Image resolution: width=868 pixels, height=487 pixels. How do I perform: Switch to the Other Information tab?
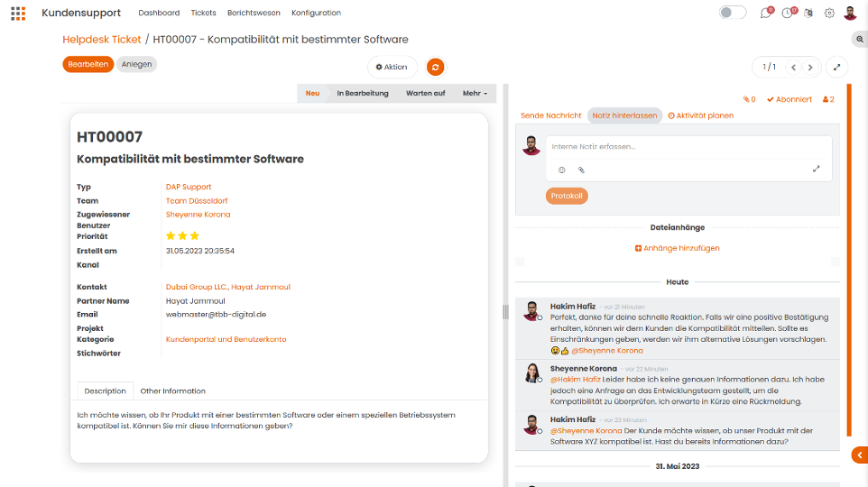pos(172,391)
